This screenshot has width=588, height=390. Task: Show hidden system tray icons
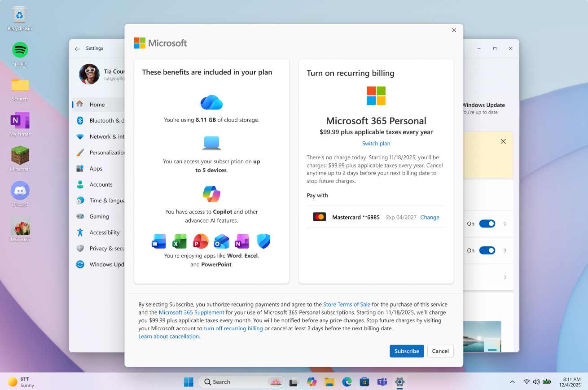[x=512, y=382]
